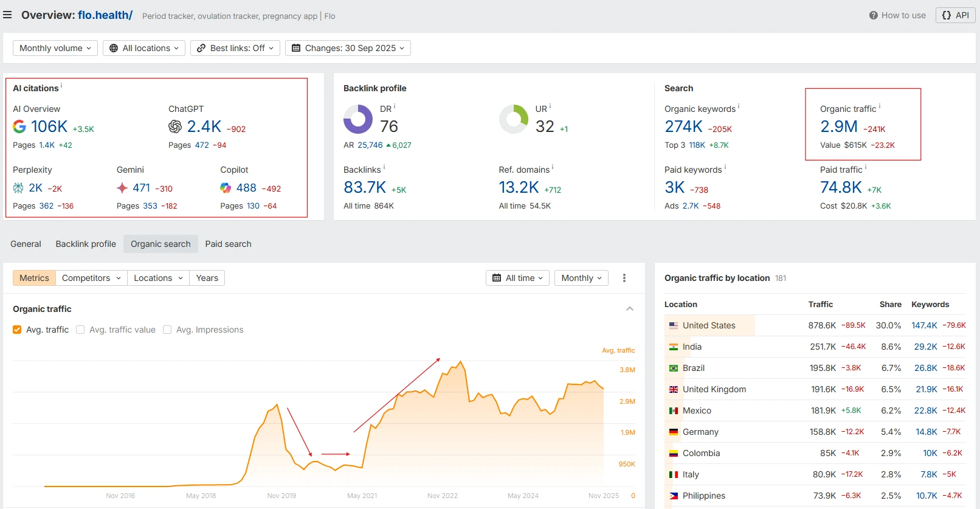Enable the Avg. traffic value checkbox
Screen dimensions: 980x509
pos(80,330)
